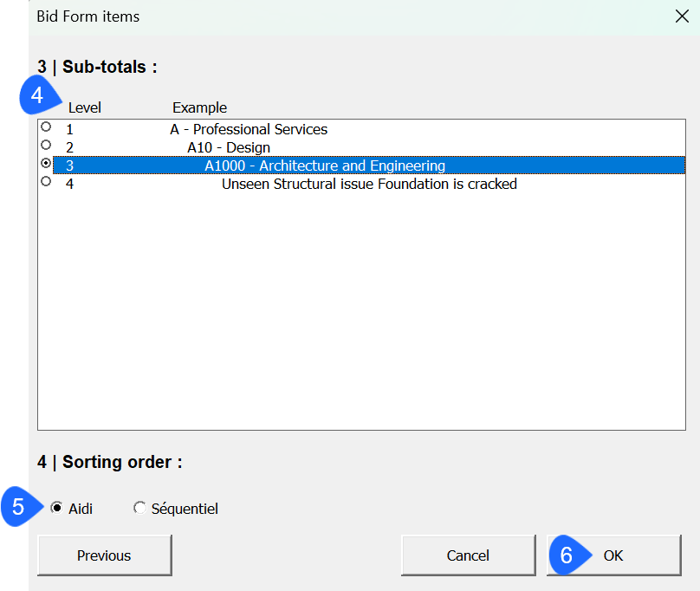
Task: Click the A10 - Design example row
Action: 369,147
